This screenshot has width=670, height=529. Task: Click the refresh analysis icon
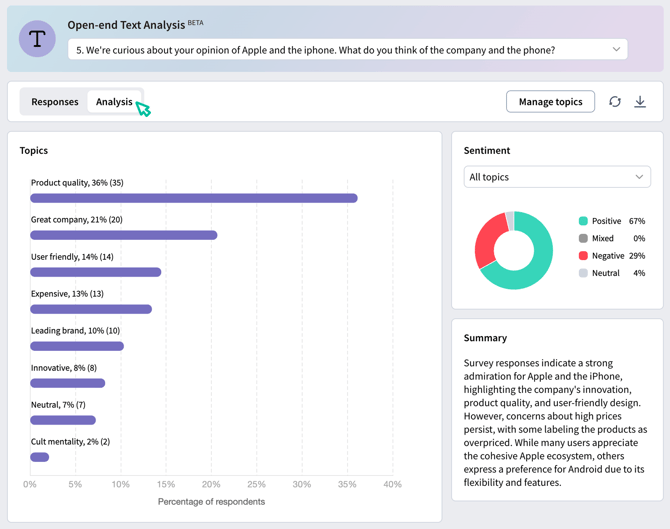coord(615,102)
